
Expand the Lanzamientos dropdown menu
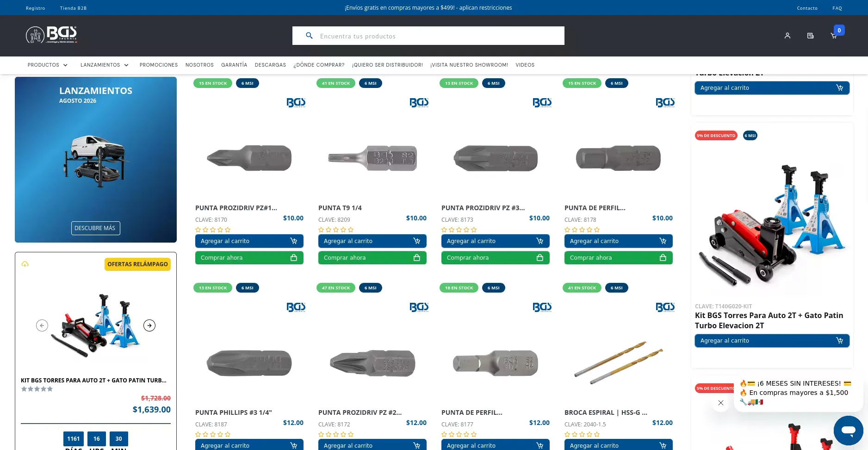click(x=105, y=65)
